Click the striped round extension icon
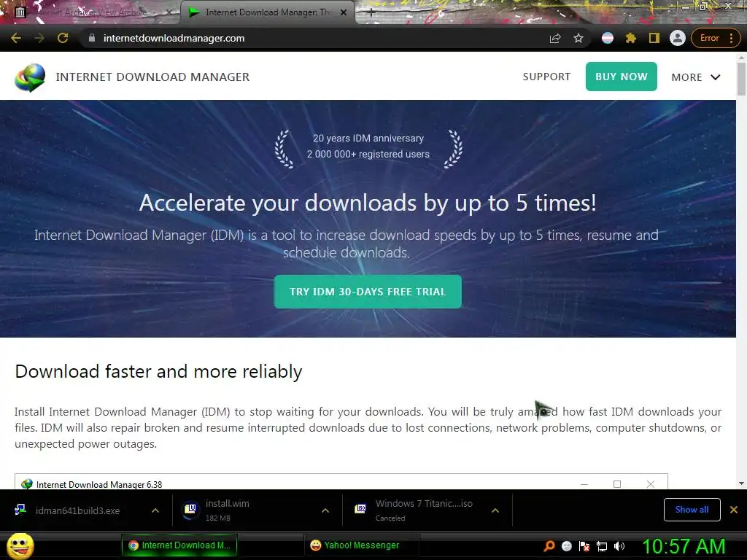747x560 pixels. (x=608, y=38)
